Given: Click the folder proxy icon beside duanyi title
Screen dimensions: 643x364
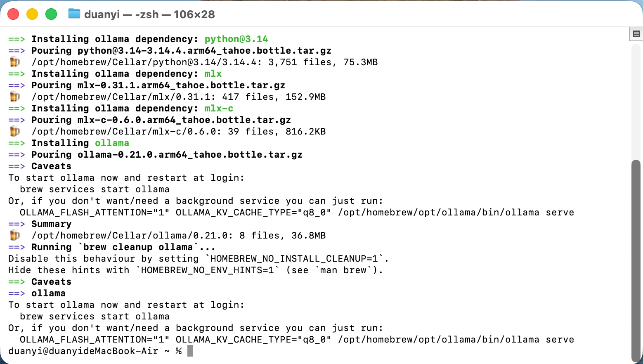Looking at the screenshot, I should pyautogui.click(x=74, y=14).
